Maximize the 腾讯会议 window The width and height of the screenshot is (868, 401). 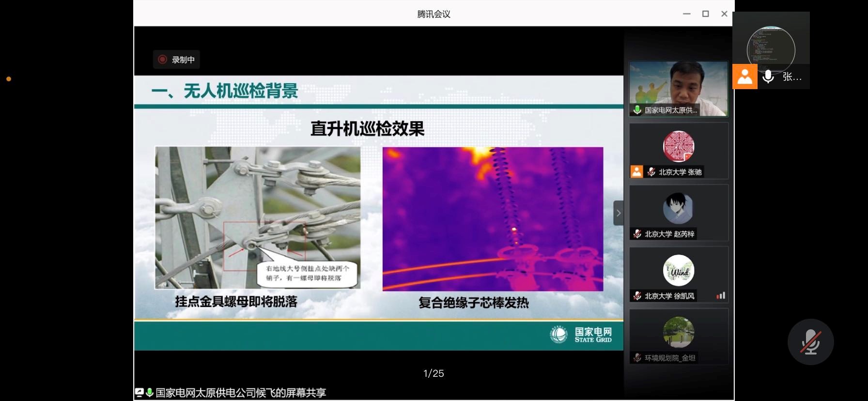[705, 14]
